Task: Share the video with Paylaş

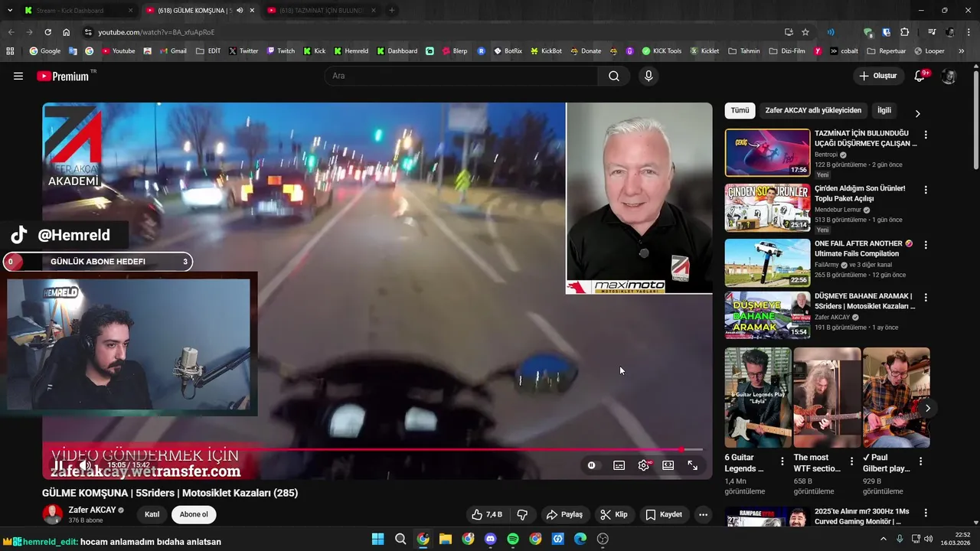Action: (x=564, y=514)
